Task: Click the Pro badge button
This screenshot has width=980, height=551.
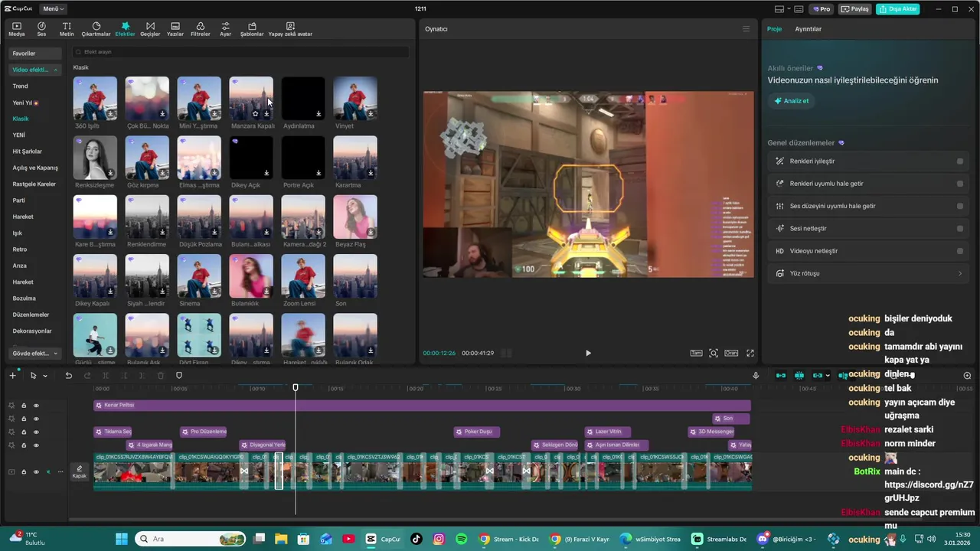Action: click(x=822, y=9)
